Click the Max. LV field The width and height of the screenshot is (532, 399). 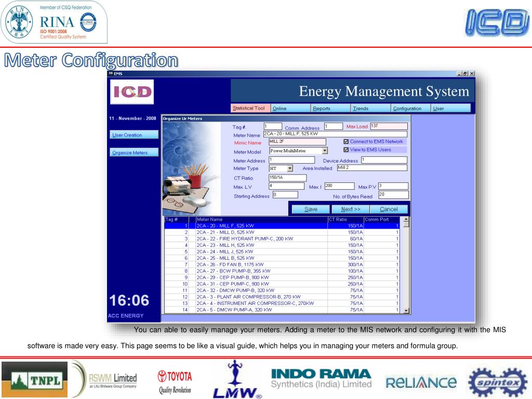tap(286, 186)
